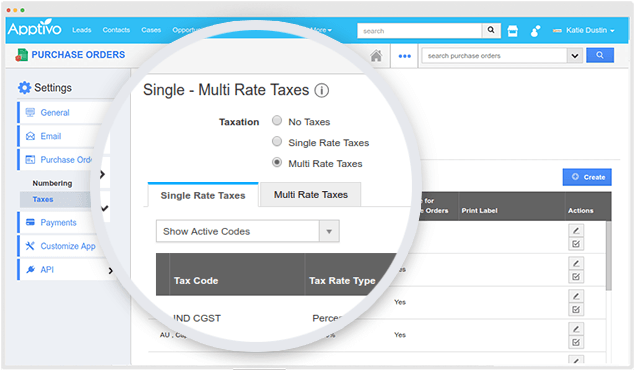
Task: Expand the API settings chevron
Action: [x=111, y=271]
